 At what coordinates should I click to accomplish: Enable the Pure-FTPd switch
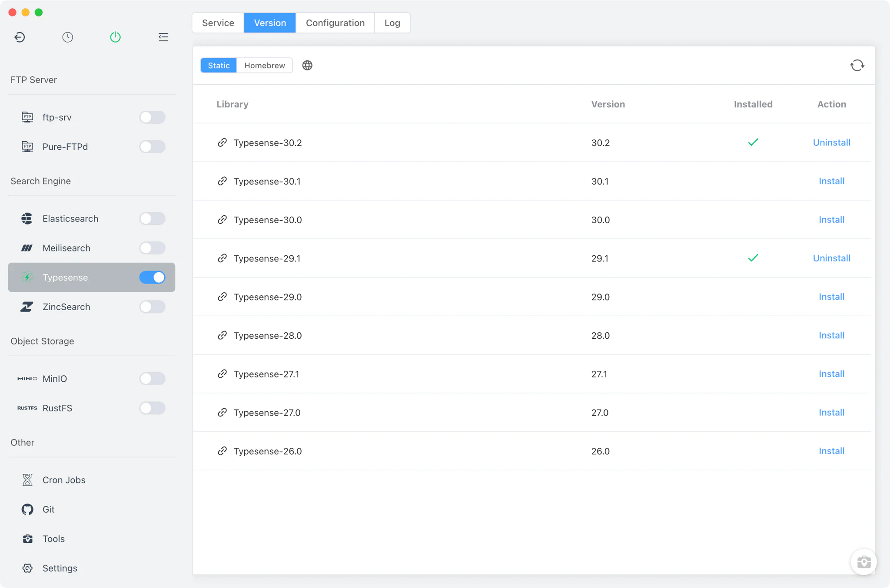[152, 147]
